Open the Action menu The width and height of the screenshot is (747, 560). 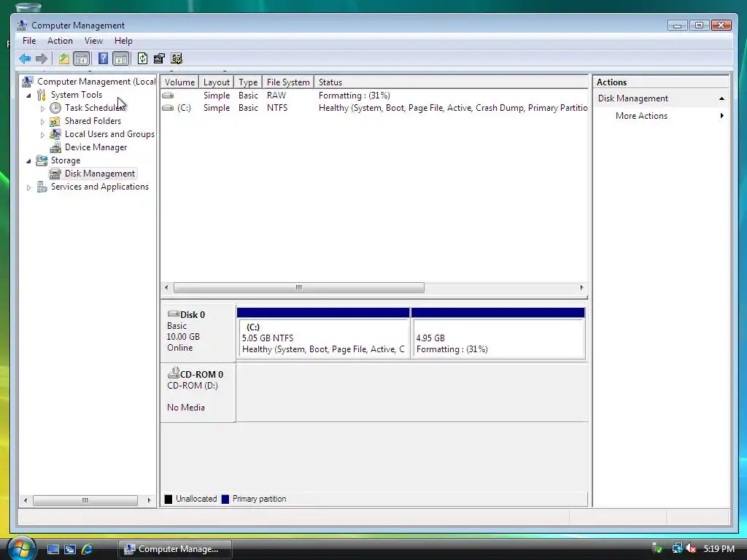(x=60, y=41)
